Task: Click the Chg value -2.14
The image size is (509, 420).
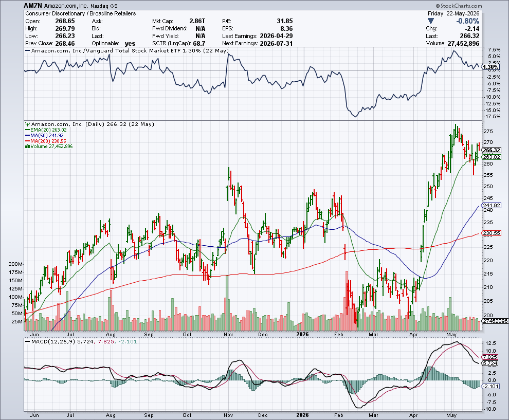Action: coord(472,29)
